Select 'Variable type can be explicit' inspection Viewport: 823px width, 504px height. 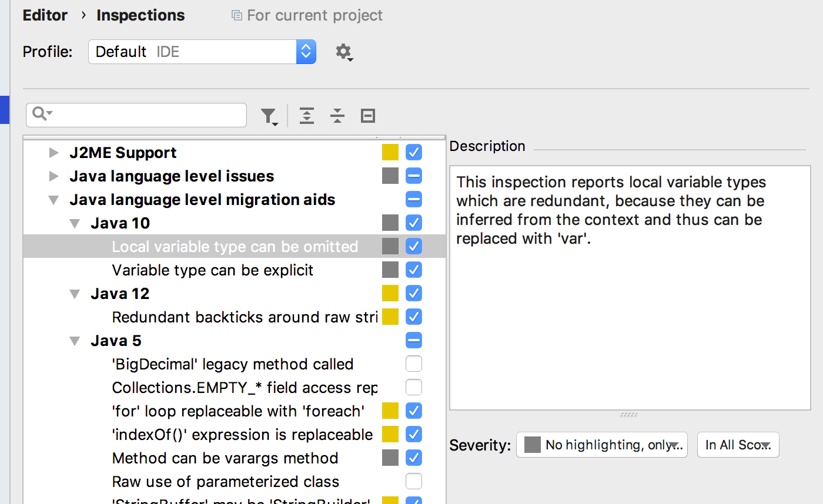(x=213, y=270)
